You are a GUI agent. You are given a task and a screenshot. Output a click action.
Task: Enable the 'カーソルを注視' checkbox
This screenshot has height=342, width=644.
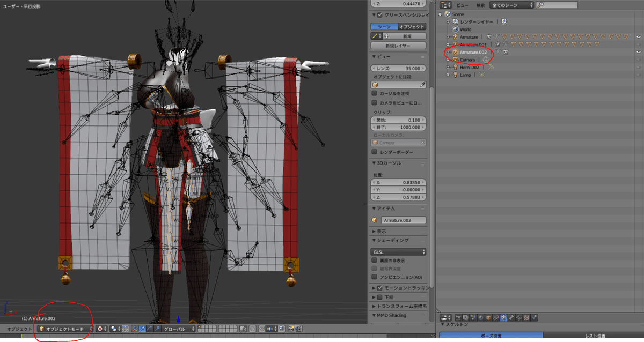pyautogui.click(x=375, y=93)
